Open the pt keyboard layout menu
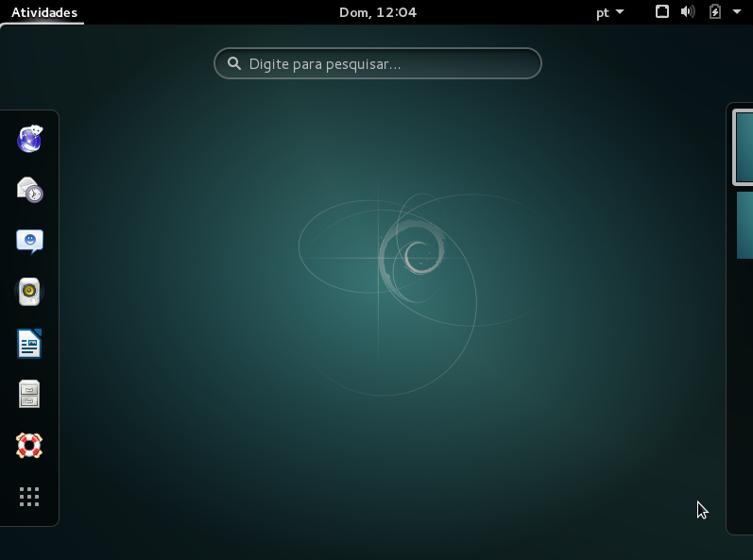This screenshot has height=560, width=753. point(609,12)
